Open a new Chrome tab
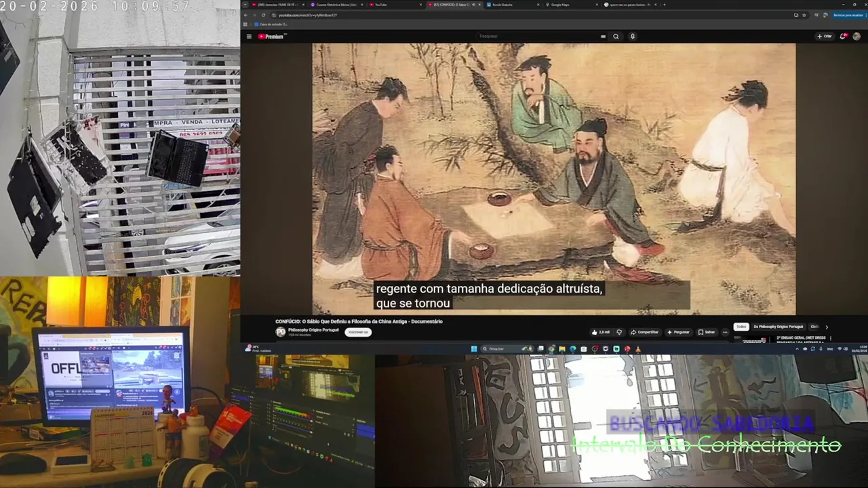868x488 pixels. tap(664, 5)
